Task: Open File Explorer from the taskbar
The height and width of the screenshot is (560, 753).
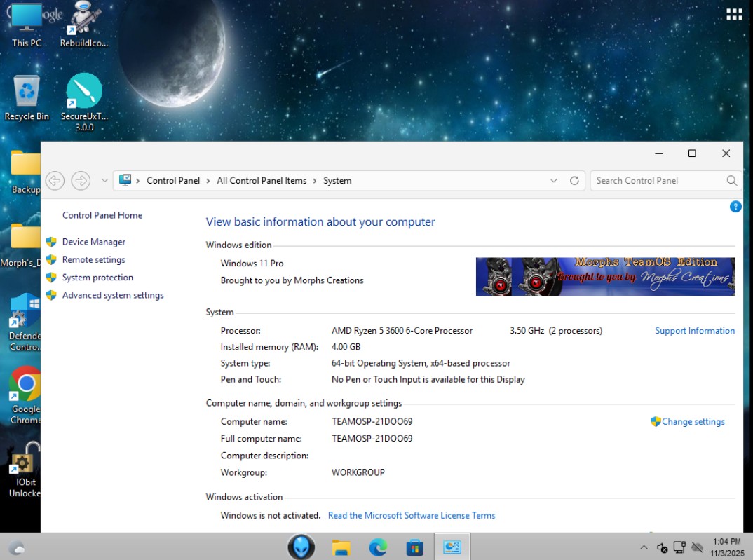Action: pyautogui.click(x=341, y=547)
